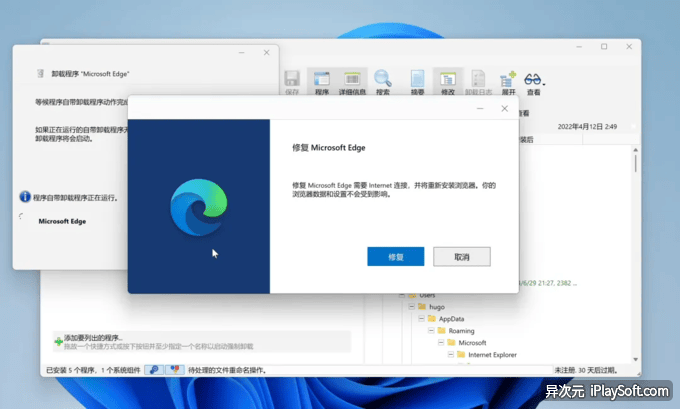Image resolution: width=680 pixels, height=409 pixels.
Task: Click the "2022年4月12日 2:49" date text
Action: tap(587, 127)
